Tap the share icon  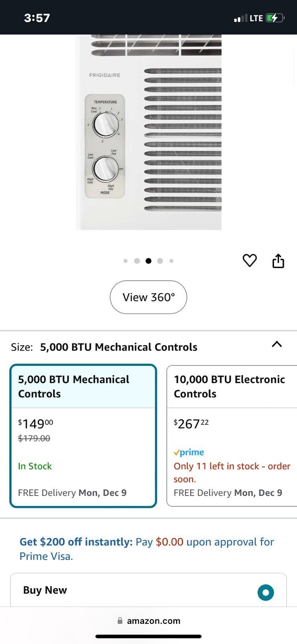tap(278, 261)
